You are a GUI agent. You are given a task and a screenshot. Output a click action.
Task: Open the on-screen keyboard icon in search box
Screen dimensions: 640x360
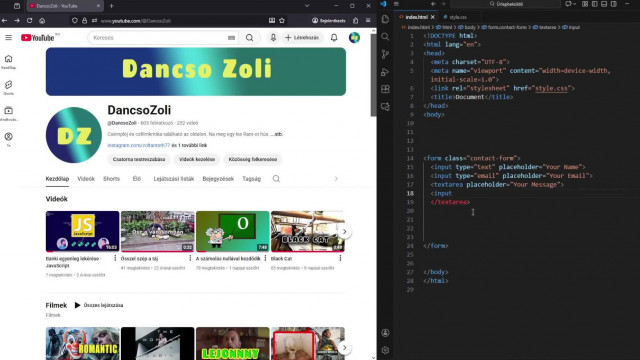[x=231, y=38]
